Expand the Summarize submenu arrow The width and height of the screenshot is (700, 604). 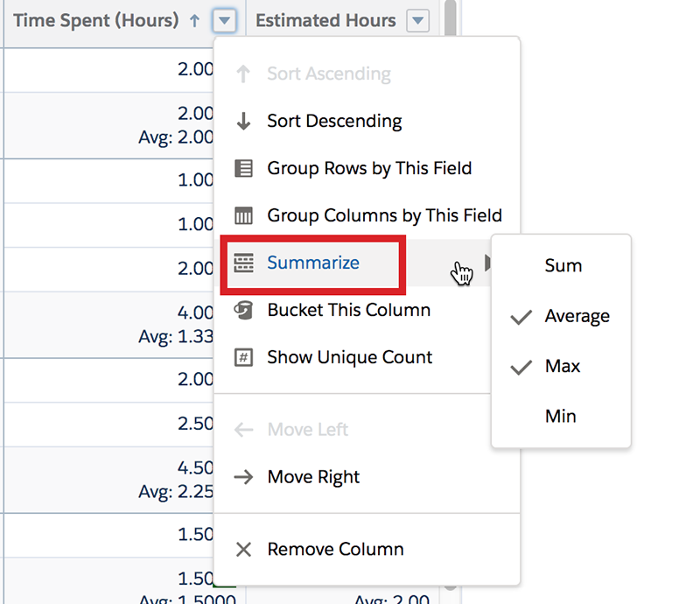[489, 262]
